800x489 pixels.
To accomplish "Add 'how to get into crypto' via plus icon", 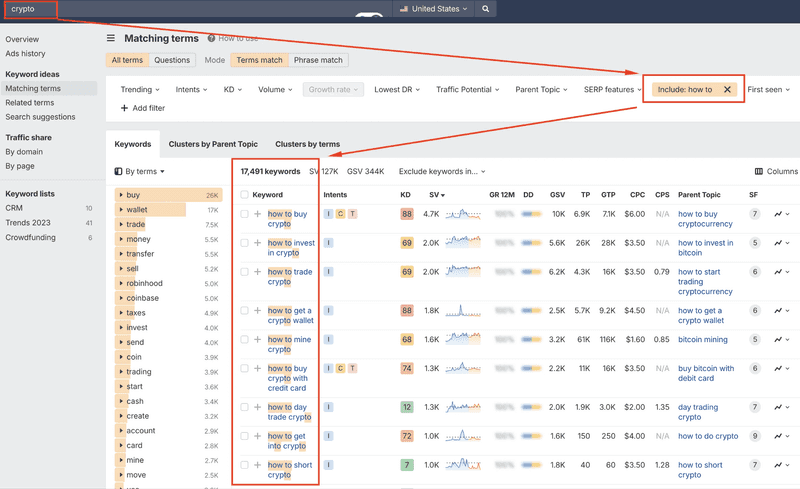I will point(258,436).
